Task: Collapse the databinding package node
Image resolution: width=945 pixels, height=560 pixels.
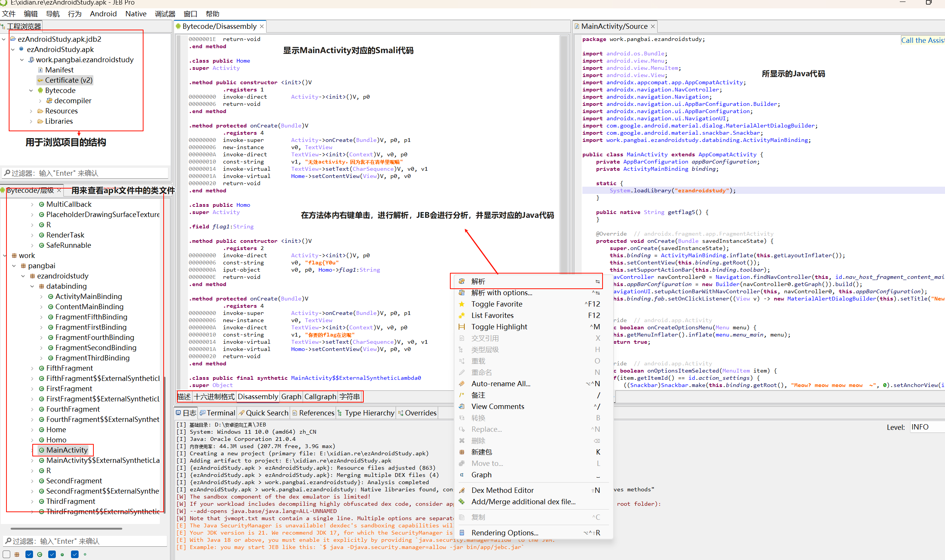Action: [x=32, y=286]
